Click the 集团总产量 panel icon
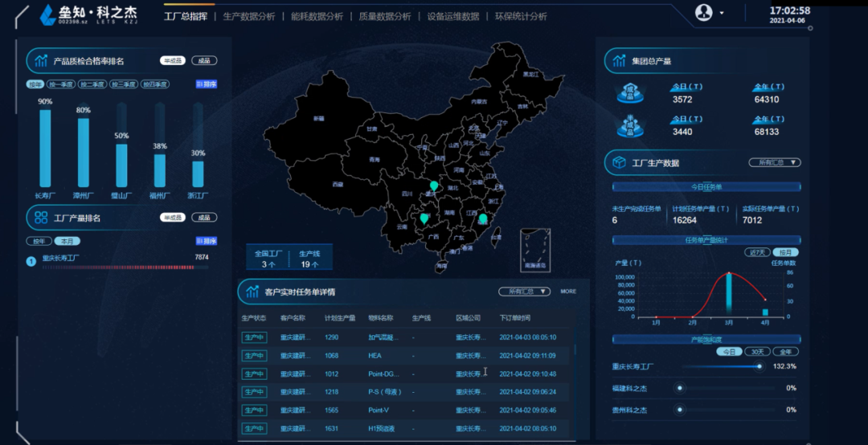868x445 pixels. pyautogui.click(x=618, y=60)
